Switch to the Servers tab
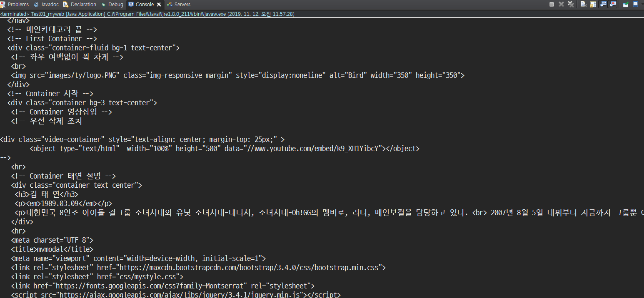Image resolution: width=644 pixels, height=298 pixels. point(179,4)
